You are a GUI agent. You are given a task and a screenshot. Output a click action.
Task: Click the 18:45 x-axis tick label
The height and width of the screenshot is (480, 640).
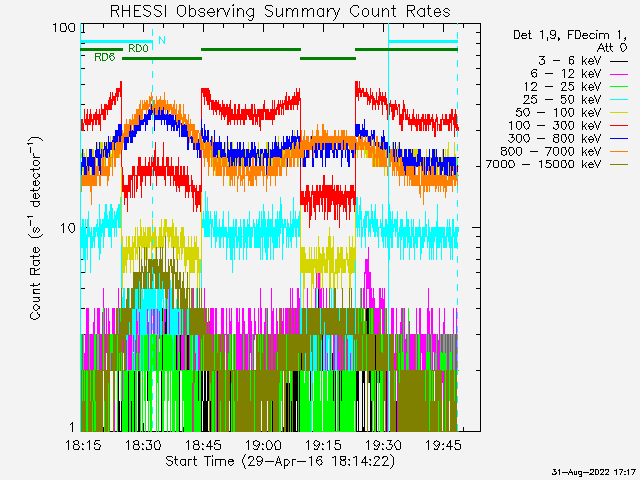point(203,445)
